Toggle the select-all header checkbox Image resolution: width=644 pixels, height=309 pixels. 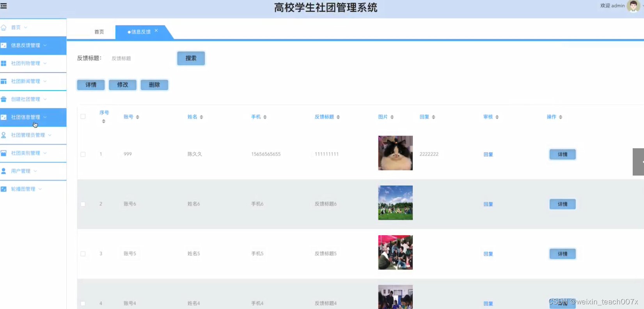pos(83,116)
